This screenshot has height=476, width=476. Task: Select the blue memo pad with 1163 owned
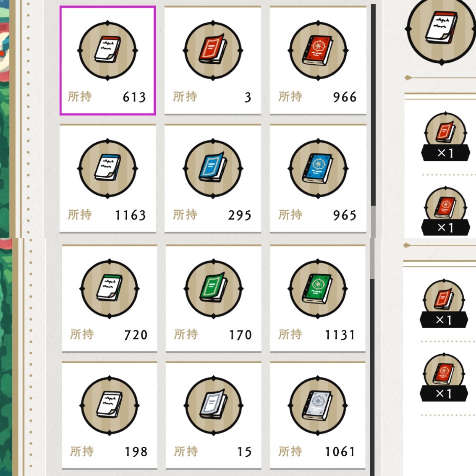click(x=108, y=178)
